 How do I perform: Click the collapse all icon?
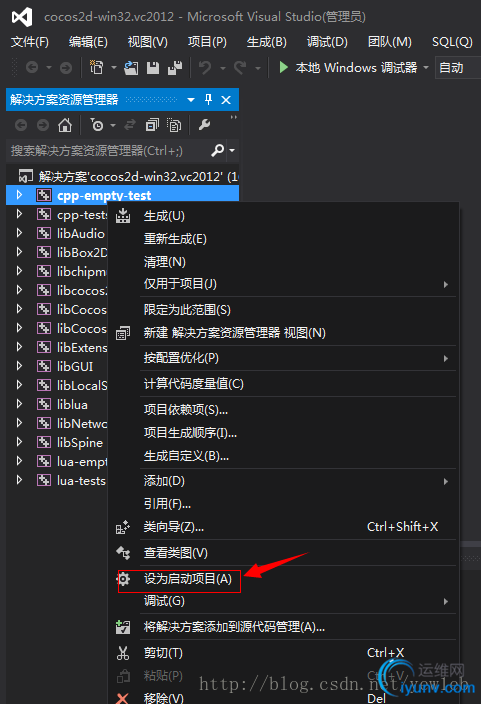tap(152, 125)
